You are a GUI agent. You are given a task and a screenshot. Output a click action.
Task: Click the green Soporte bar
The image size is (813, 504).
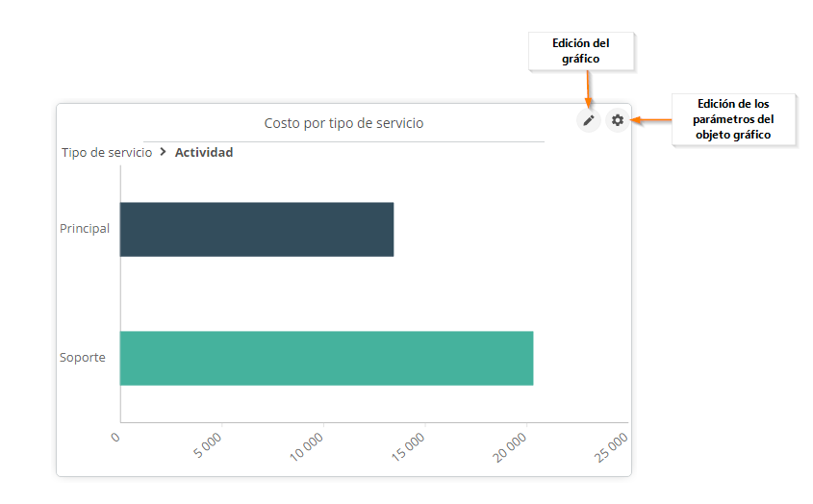(326, 358)
